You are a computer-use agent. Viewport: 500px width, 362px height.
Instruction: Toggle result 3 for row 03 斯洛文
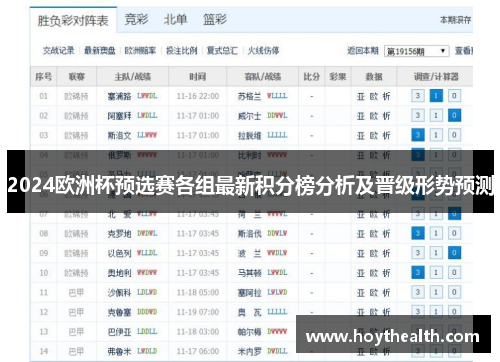(418, 135)
